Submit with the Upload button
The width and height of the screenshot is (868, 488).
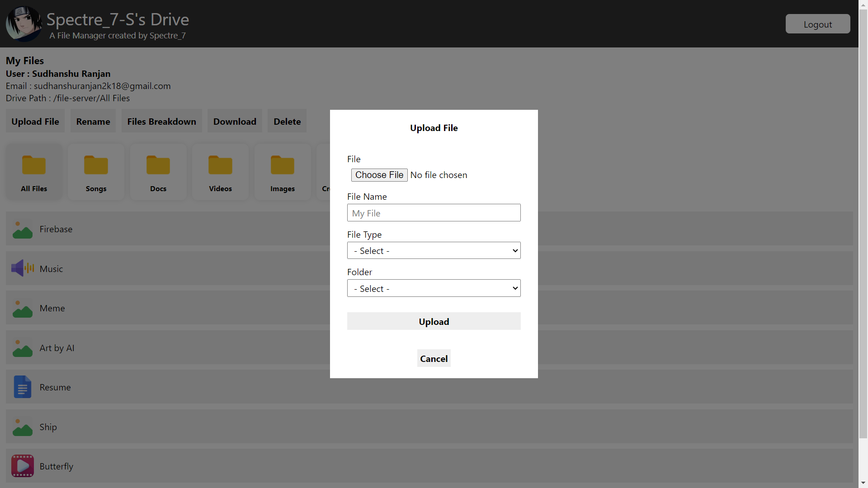[x=434, y=321]
